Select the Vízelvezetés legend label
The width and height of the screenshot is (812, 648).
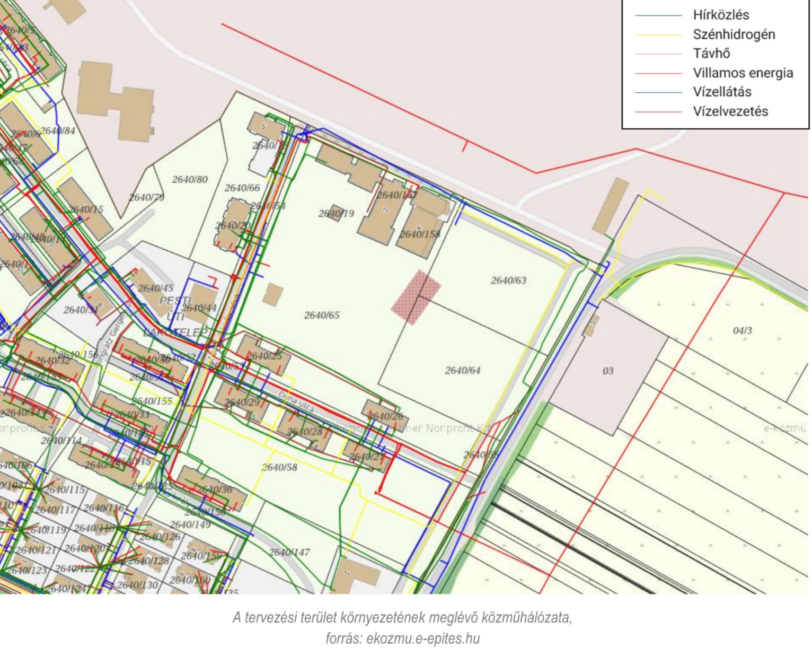click(x=730, y=111)
